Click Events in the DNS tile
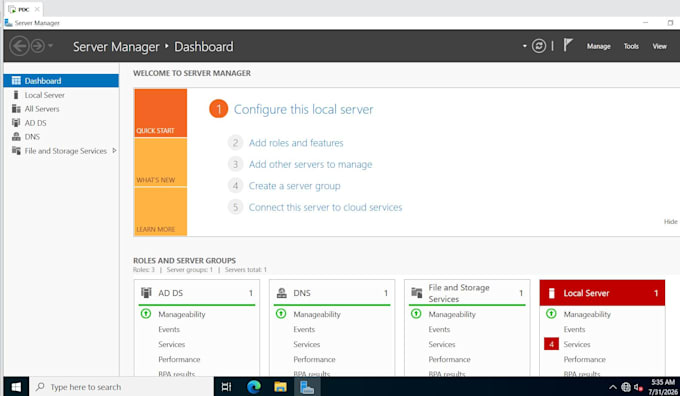The image size is (680, 396). pos(304,329)
